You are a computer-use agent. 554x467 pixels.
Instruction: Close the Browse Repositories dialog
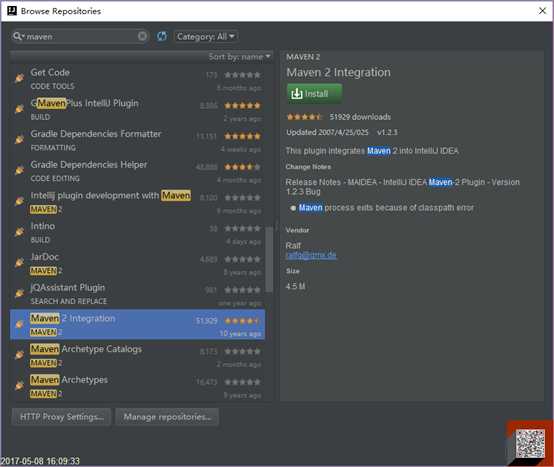click(542, 11)
